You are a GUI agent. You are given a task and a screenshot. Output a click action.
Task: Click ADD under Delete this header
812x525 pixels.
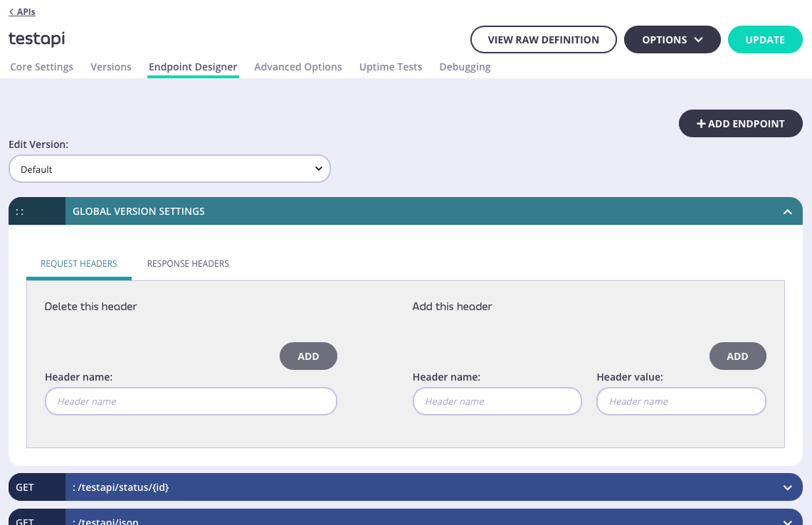308,356
